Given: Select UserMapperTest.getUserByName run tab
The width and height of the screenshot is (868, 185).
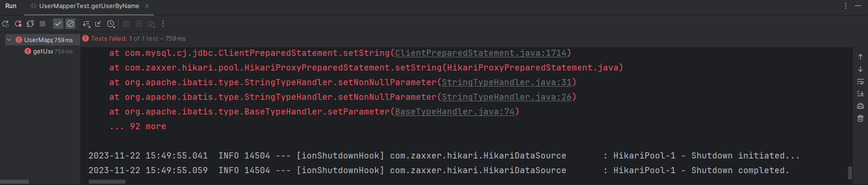Looking at the screenshot, I should click(89, 6).
